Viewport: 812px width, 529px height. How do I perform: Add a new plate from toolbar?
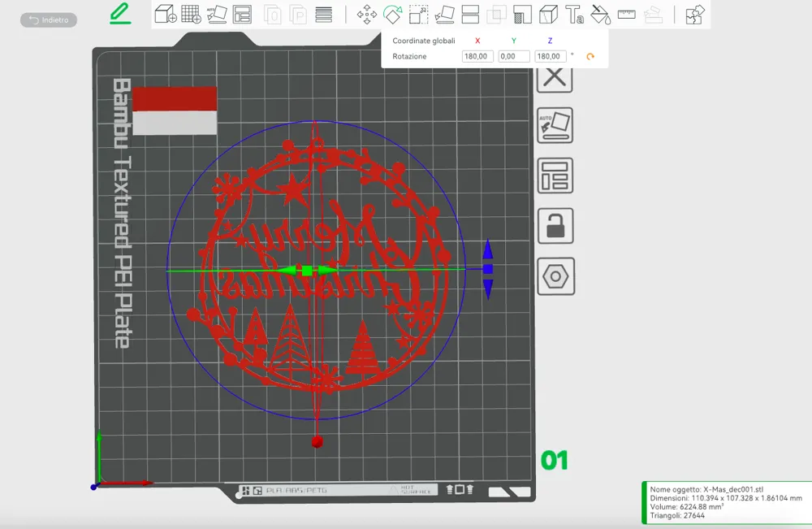(x=191, y=14)
